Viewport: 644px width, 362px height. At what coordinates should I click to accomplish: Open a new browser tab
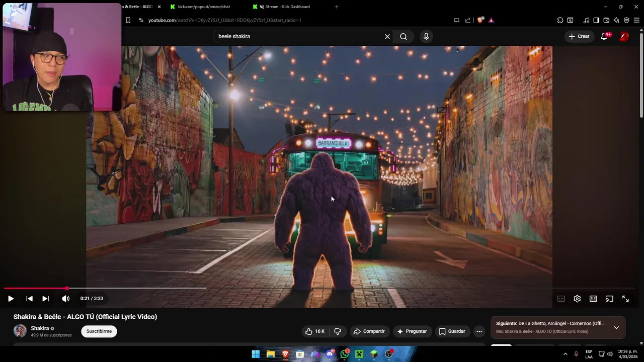click(x=337, y=7)
